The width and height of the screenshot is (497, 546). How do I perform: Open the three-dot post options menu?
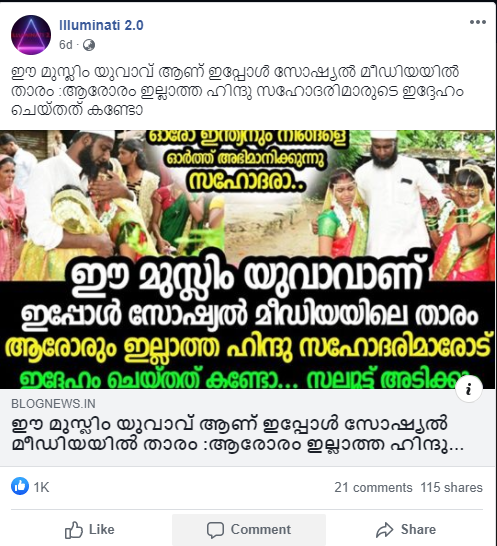[x=477, y=22]
